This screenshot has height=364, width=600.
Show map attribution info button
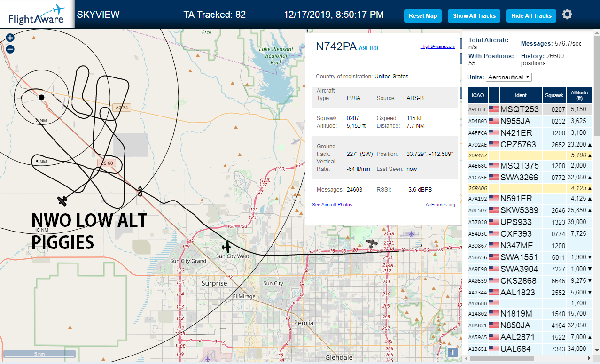[452, 352]
